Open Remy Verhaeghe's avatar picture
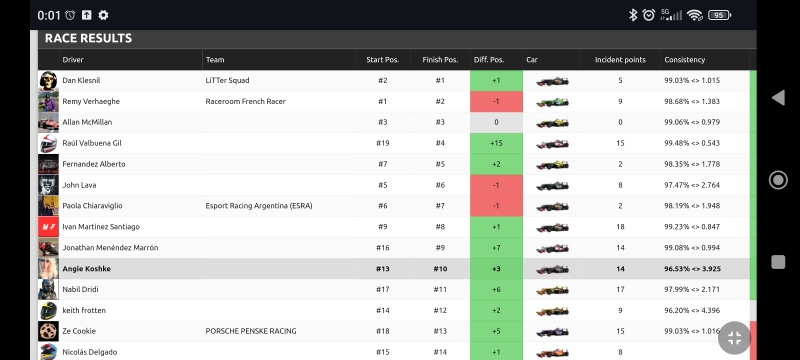800x360 pixels. 48,101
